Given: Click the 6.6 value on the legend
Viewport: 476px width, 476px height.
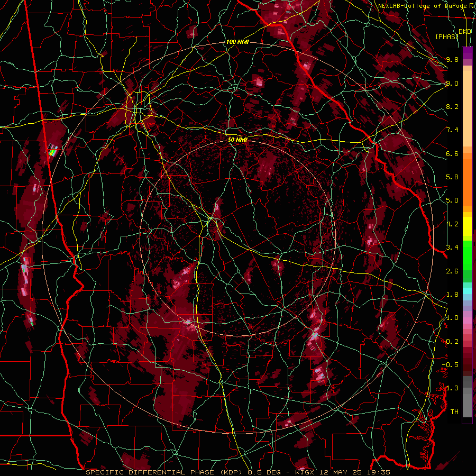Looking at the screenshot, I should point(452,153).
